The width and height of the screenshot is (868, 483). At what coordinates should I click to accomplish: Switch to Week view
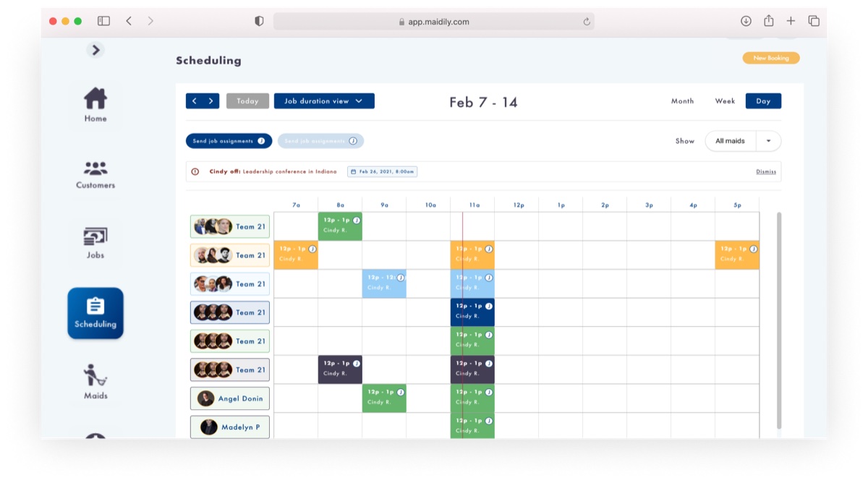tap(725, 101)
